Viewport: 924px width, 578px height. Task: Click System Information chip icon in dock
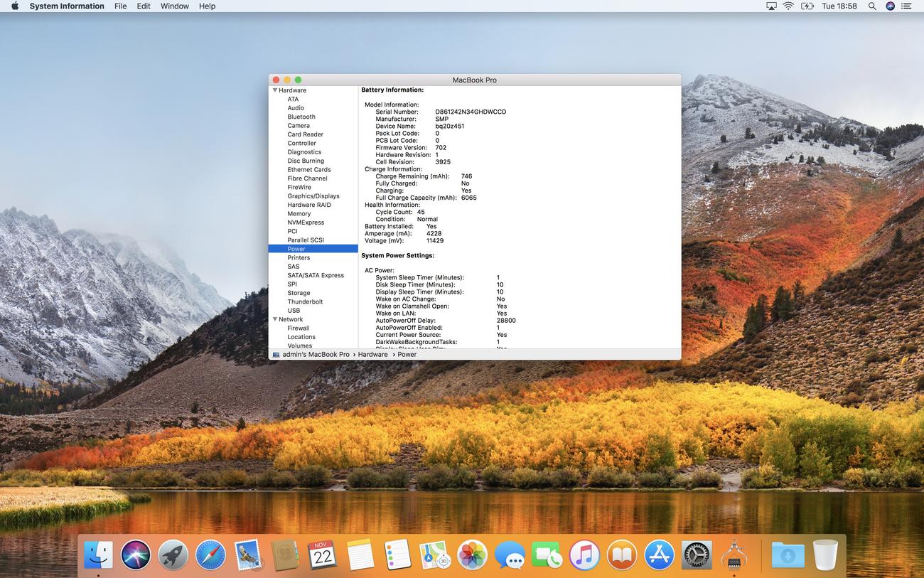click(x=734, y=555)
